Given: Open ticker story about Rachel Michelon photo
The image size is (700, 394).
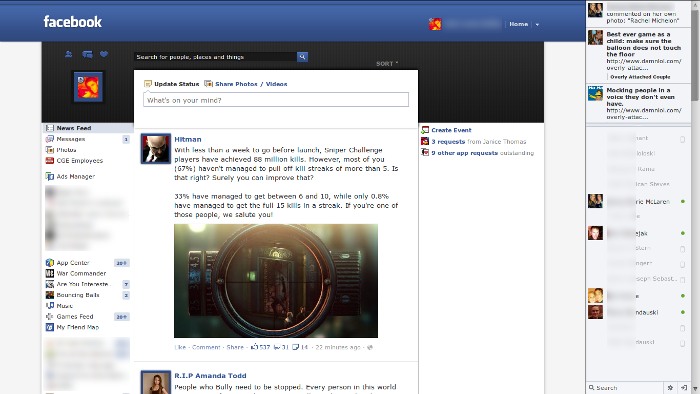Looking at the screenshot, I should point(638,13).
